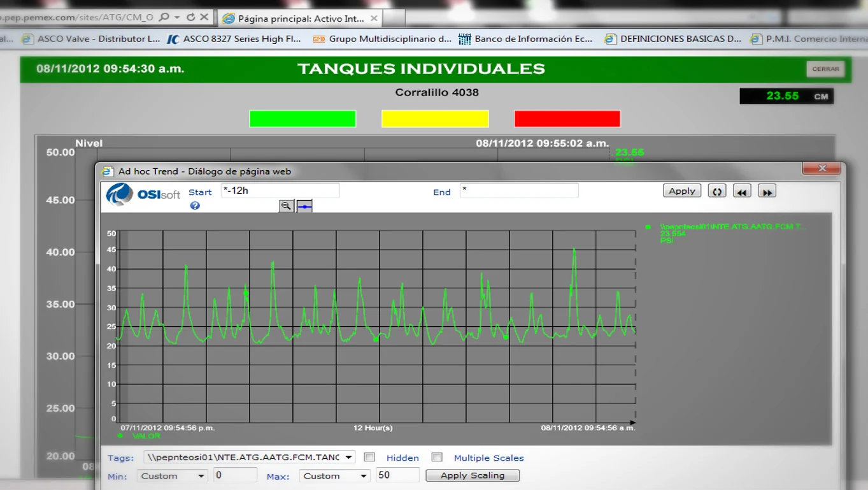Close the Ad hoc Trend dialog window
The height and width of the screenshot is (490, 868).
(822, 168)
